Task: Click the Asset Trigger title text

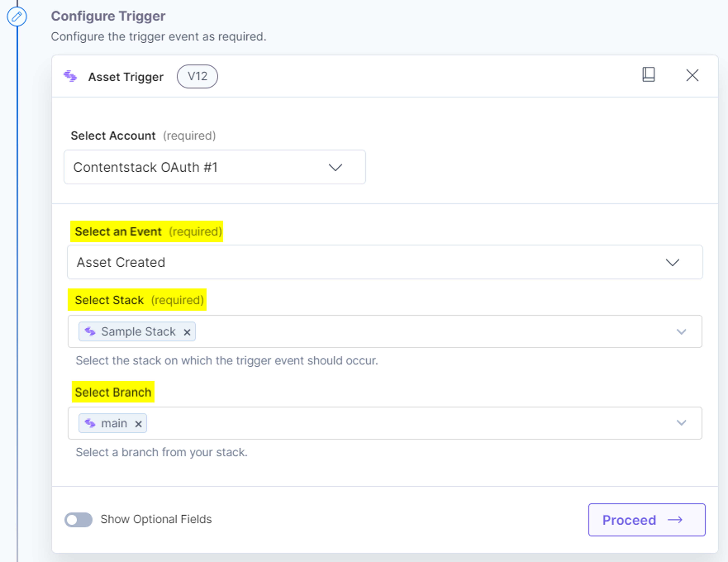Action: pyautogui.click(x=126, y=77)
